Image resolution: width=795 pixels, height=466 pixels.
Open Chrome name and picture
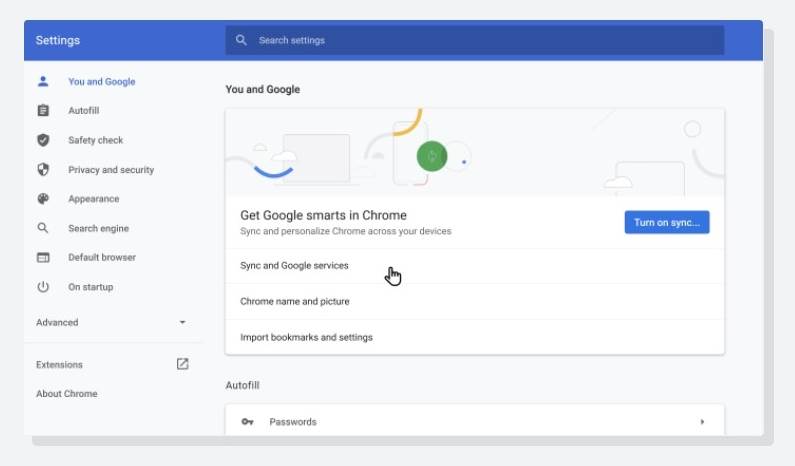pyautogui.click(x=295, y=301)
